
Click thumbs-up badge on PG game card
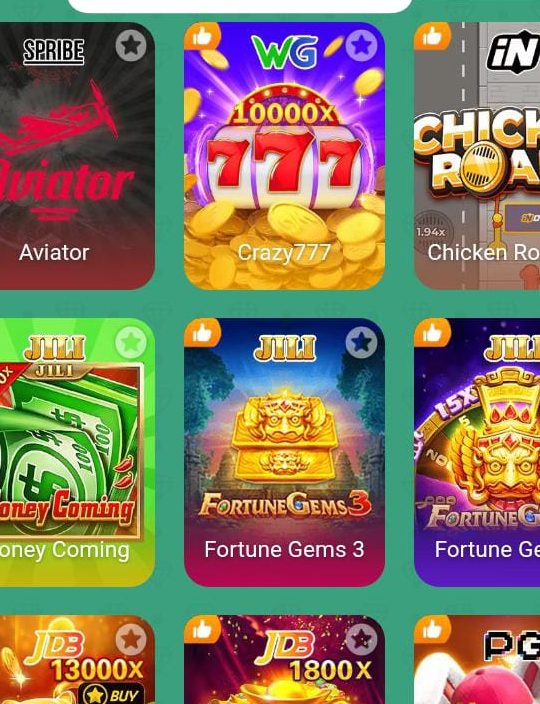tap(432, 629)
